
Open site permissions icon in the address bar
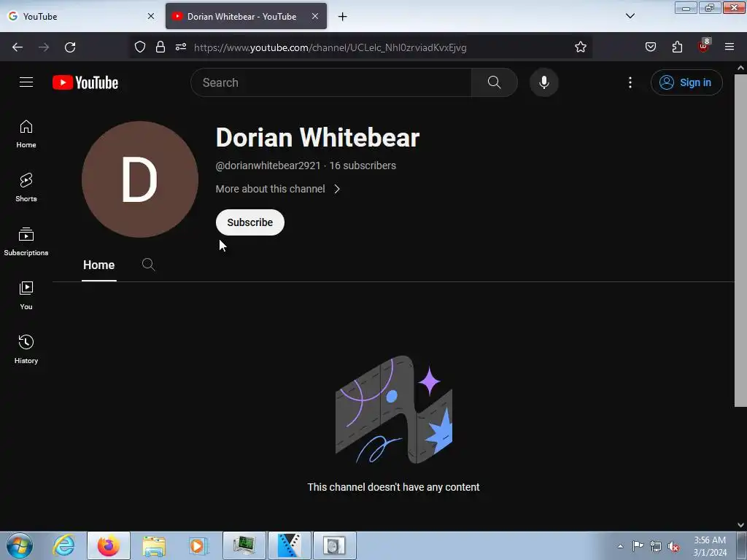181,47
